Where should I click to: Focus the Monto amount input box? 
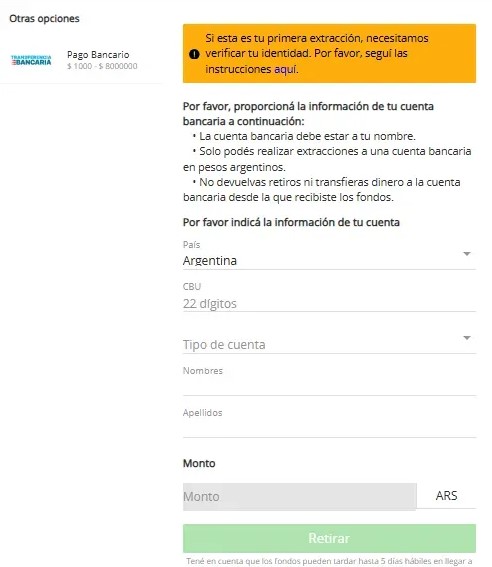[300, 496]
